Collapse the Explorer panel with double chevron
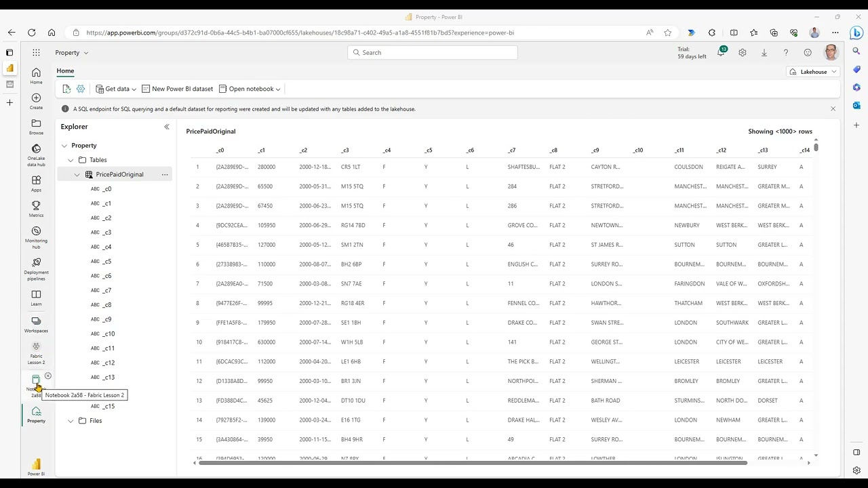The height and width of the screenshot is (488, 868). [x=167, y=127]
